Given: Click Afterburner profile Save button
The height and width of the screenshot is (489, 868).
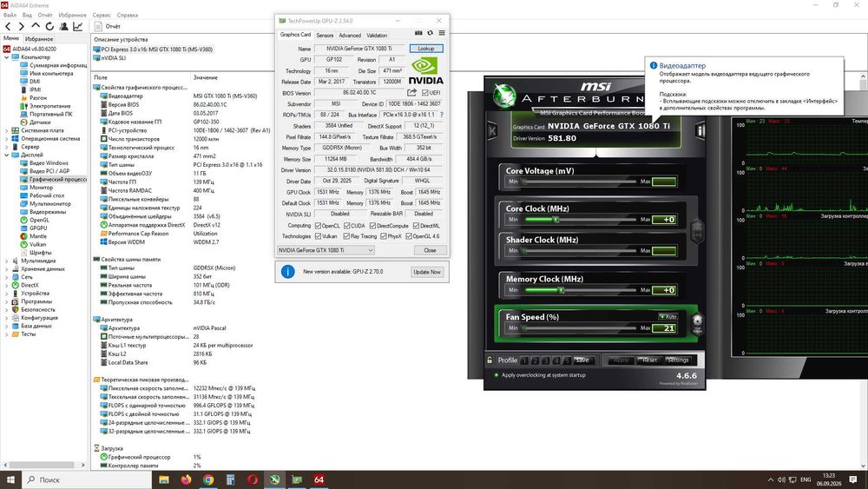Looking at the screenshot, I should 582,360.
